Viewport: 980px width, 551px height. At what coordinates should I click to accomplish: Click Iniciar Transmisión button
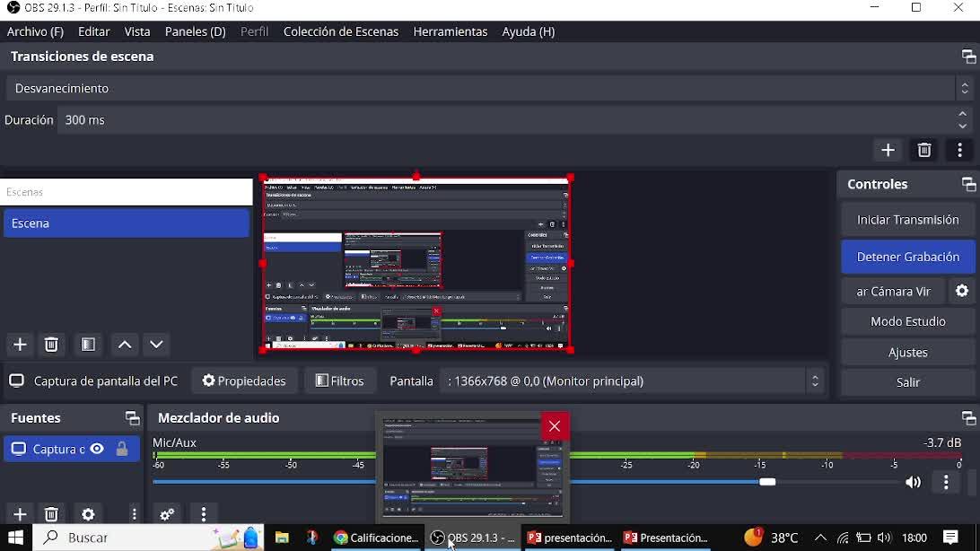(x=907, y=220)
